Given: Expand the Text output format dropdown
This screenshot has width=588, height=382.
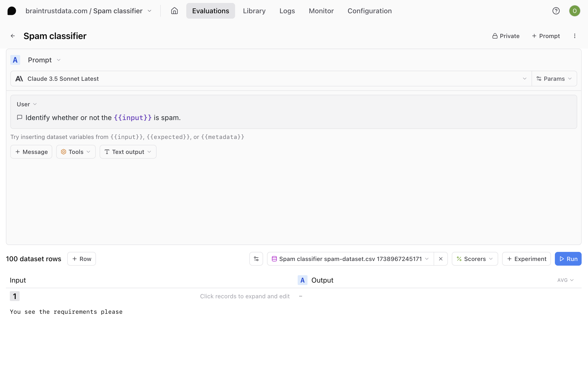Looking at the screenshot, I should (x=128, y=152).
